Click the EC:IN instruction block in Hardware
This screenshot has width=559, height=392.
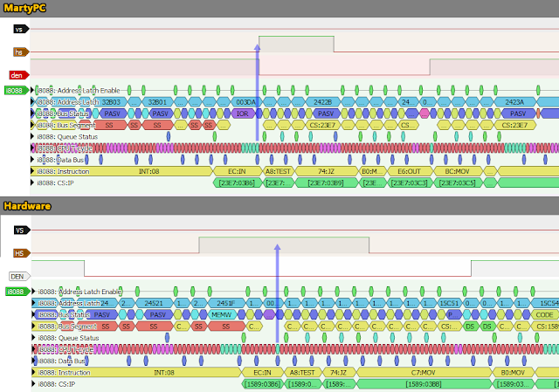(262, 373)
